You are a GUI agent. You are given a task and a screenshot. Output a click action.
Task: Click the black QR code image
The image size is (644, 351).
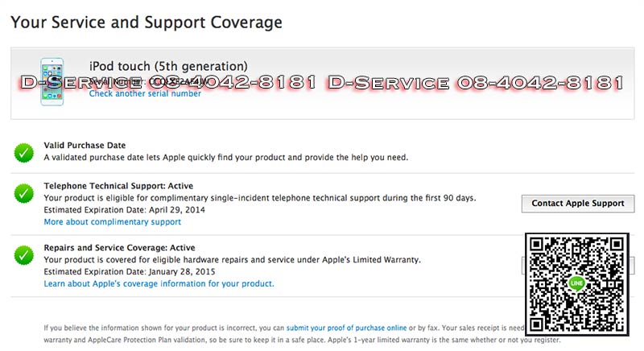coord(576,283)
